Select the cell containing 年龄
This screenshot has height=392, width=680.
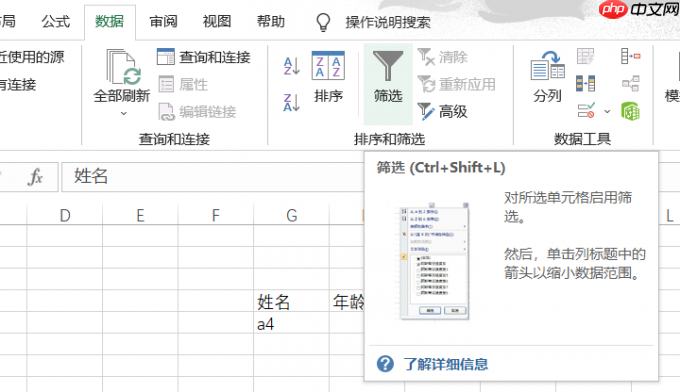(347, 301)
